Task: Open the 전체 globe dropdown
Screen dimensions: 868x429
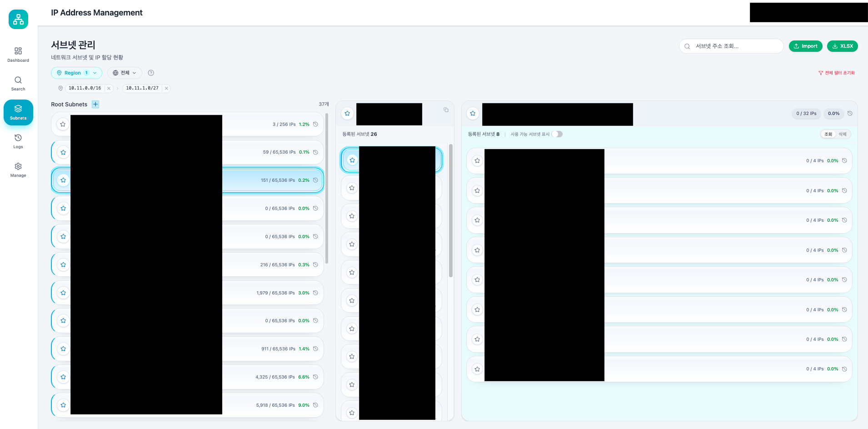Action: (x=125, y=73)
